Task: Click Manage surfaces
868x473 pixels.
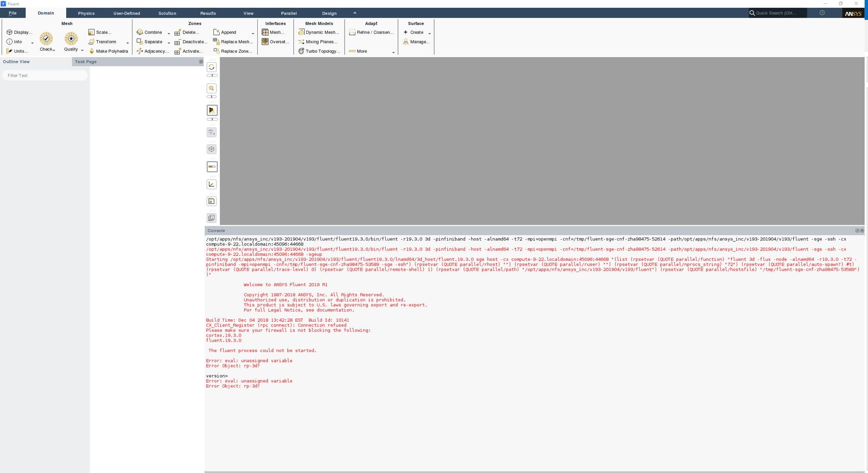Action: tap(416, 42)
